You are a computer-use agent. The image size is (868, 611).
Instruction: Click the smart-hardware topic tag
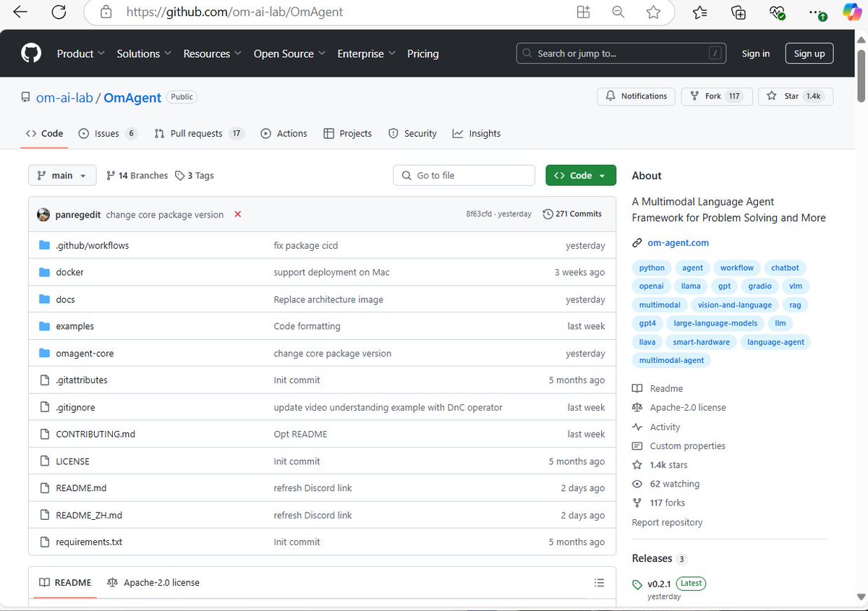(x=701, y=342)
